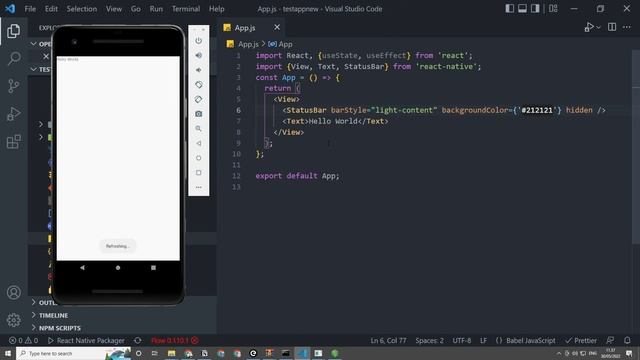The image size is (640, 360).
Task: Click LF end of line indicator
Action: (x=483, y=340)
